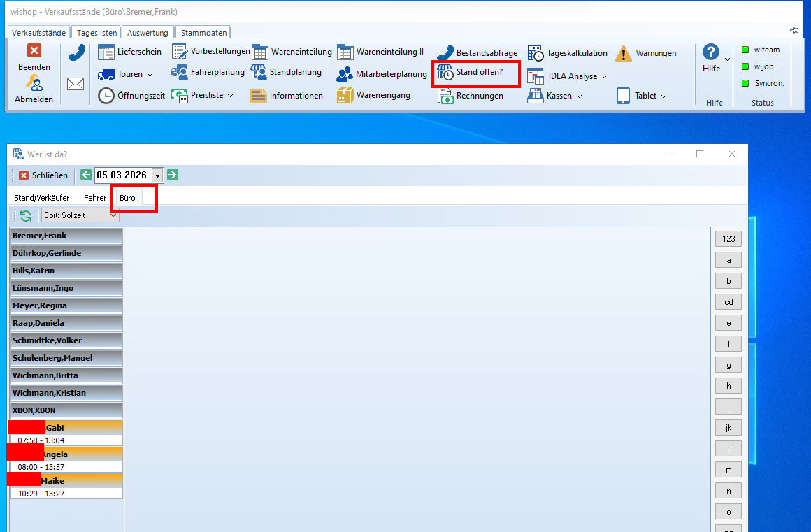
Task: Open Fahrerplanung driver planning
Action: point(180,73)
